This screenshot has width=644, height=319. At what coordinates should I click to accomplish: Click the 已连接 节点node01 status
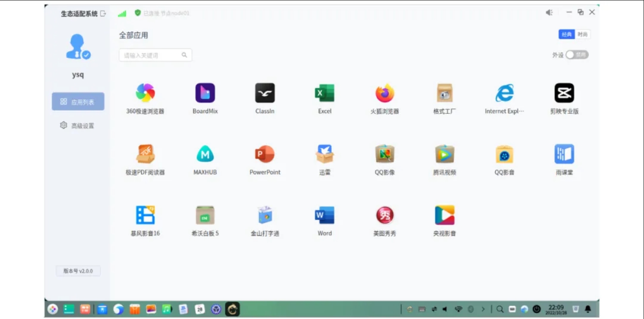coord(163,13)
